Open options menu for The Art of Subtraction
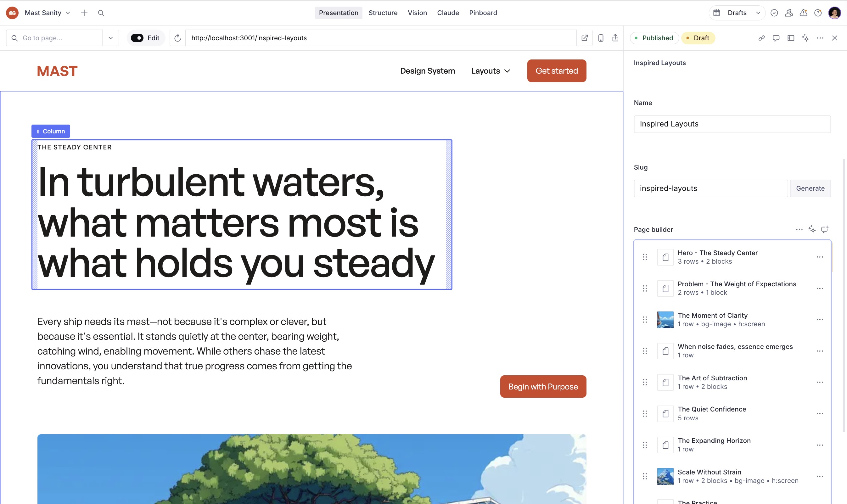Screen dimensions: 847x504 [x=820, y=383]
